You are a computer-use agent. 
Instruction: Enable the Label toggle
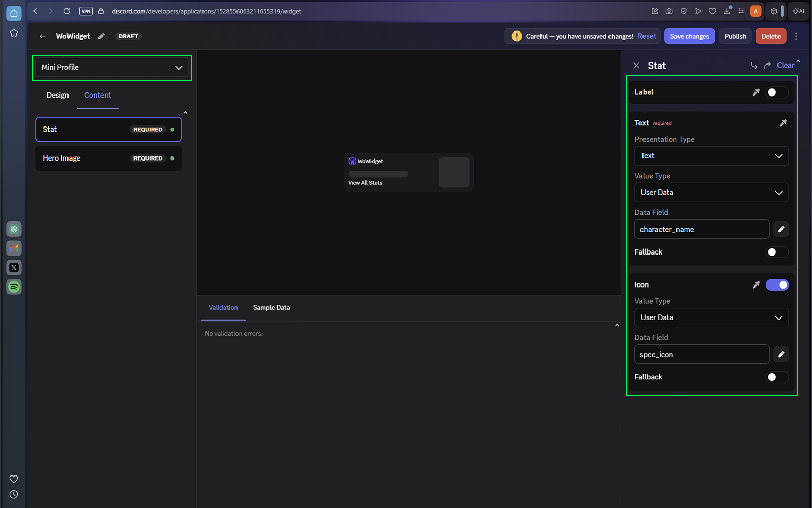pyautogui.click(x=777, y=92)
